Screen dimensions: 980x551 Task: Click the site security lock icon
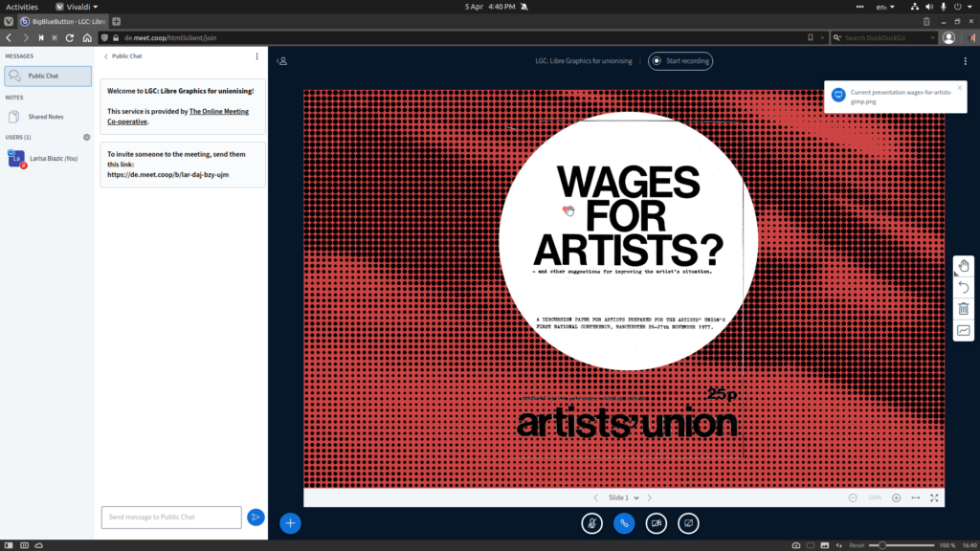point(116,38)
